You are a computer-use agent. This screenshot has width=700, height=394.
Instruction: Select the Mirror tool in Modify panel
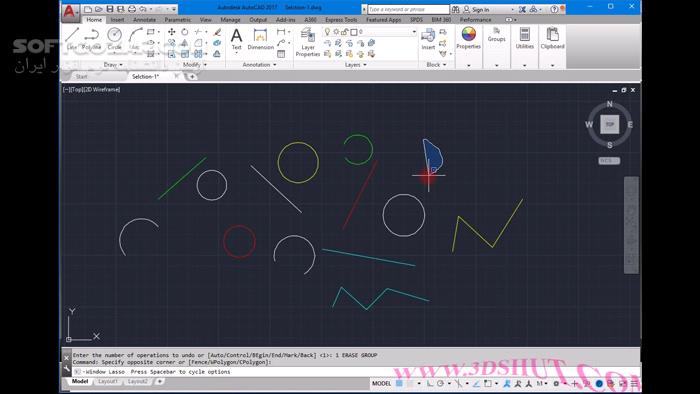pos(185,43)
